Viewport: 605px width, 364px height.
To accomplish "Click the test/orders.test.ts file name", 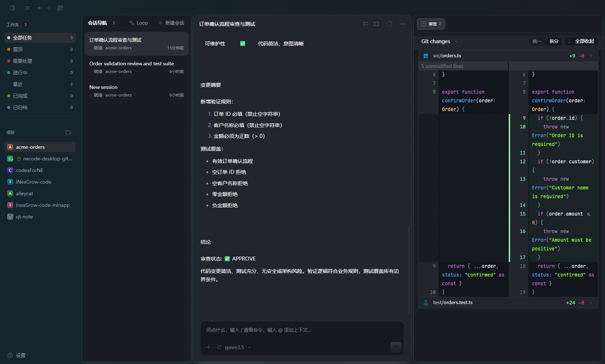I will [453, 303].
